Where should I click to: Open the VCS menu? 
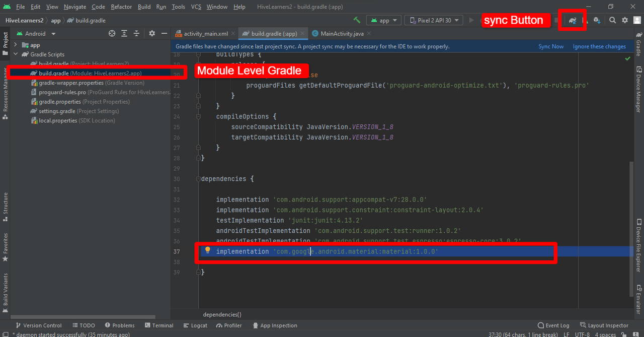[196, 7]
